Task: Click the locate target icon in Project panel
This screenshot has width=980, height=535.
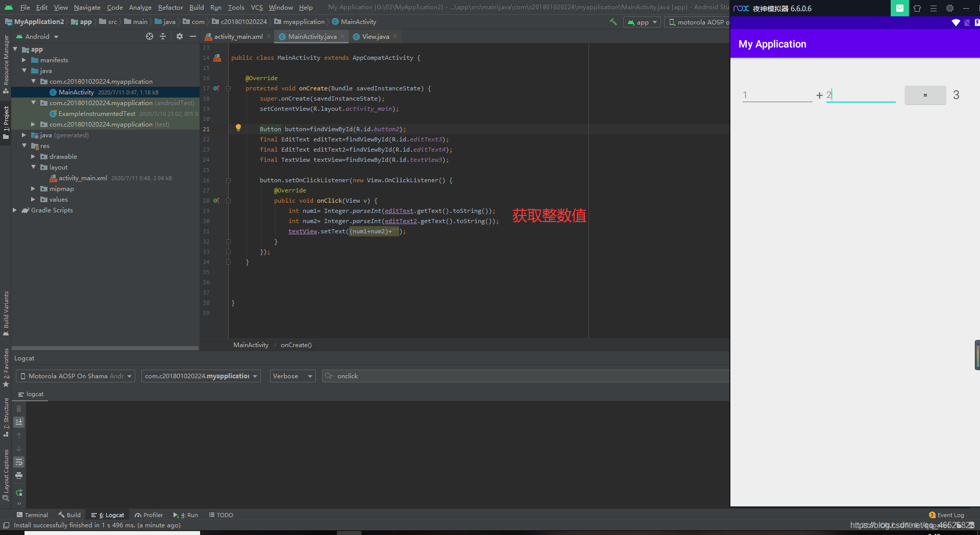Action: pyautogui.click(x=149, y=36)
